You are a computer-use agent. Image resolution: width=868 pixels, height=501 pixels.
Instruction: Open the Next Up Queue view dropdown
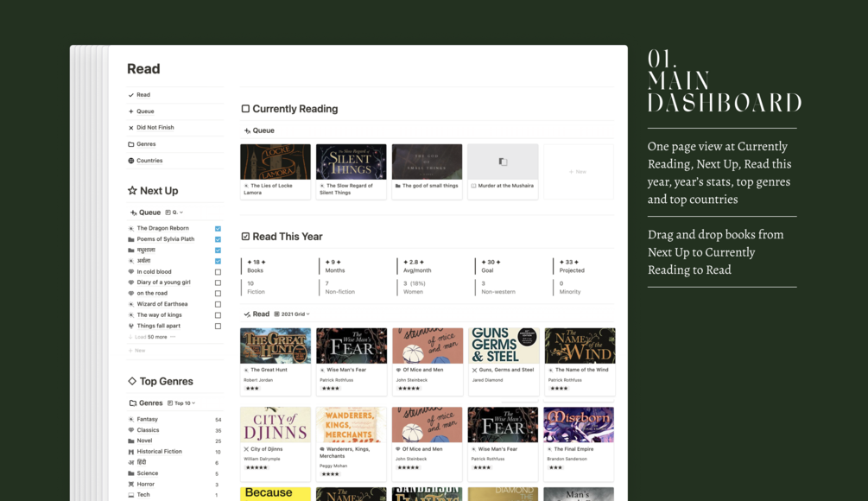coord(174,212)
